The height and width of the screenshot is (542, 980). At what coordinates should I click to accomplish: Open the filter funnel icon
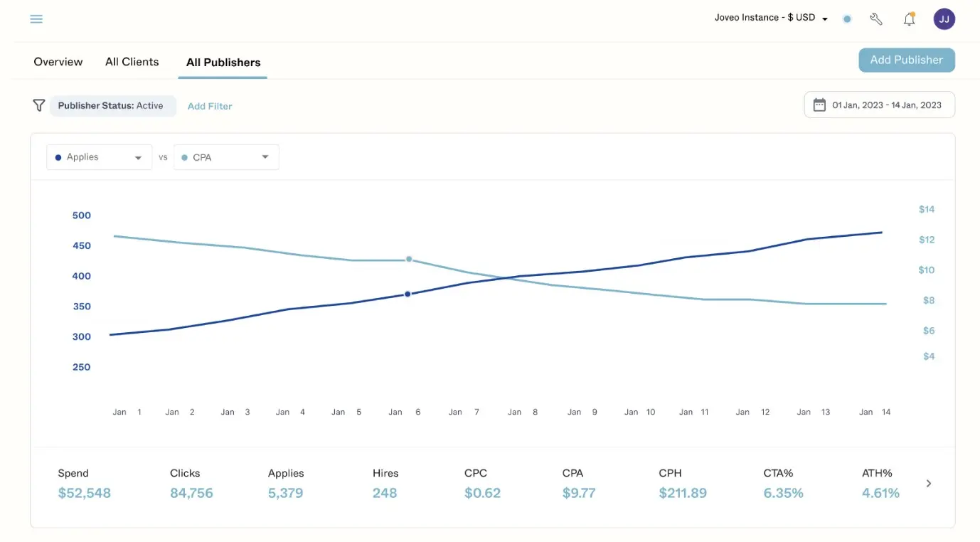coord(39,105)
